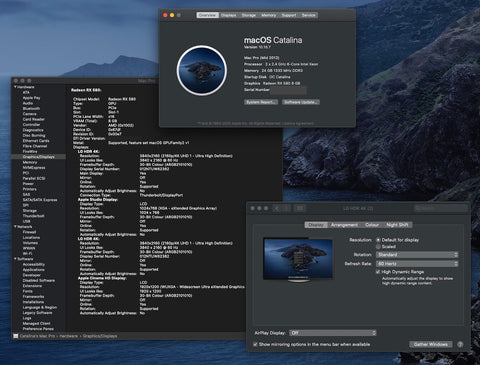
Task: Select Scaled resolution option
Action: [378, 247]
